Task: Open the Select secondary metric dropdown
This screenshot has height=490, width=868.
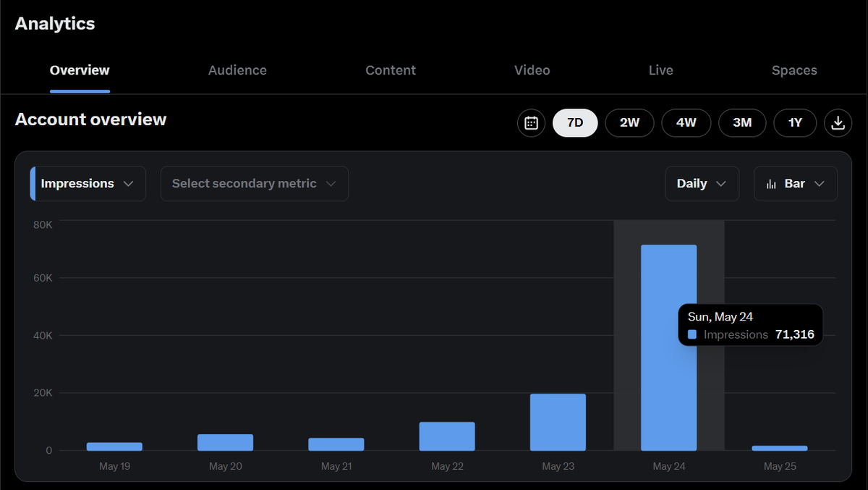Action: tap(255, 184)
